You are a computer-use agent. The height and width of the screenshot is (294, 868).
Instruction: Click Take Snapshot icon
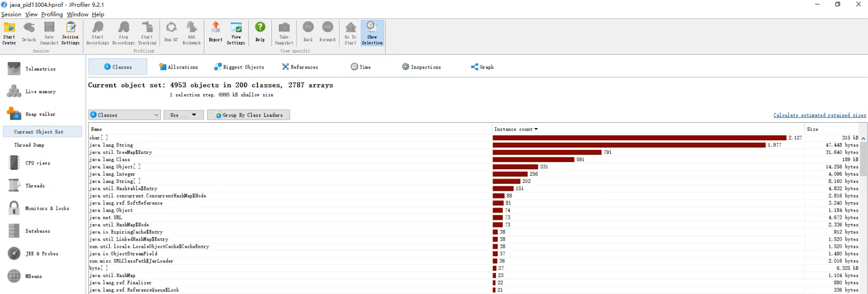284,33
